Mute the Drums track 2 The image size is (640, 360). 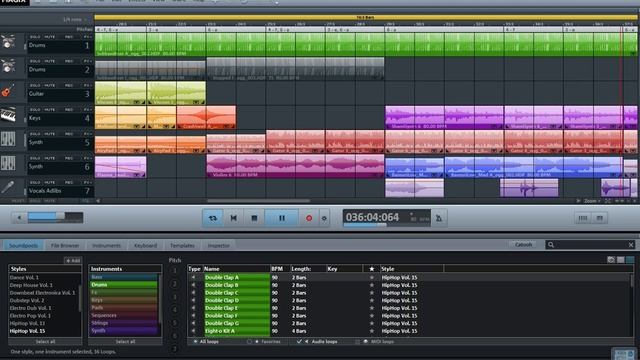pyautogui.click(x=50, y=61)
